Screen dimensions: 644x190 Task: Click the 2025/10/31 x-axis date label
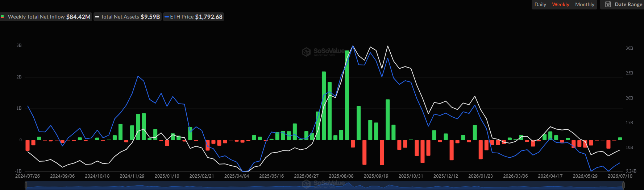click(411, 176)
